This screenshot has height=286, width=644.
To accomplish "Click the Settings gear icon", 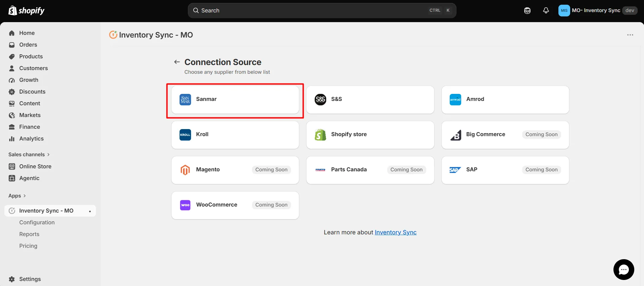I will (x=12, y=279).
